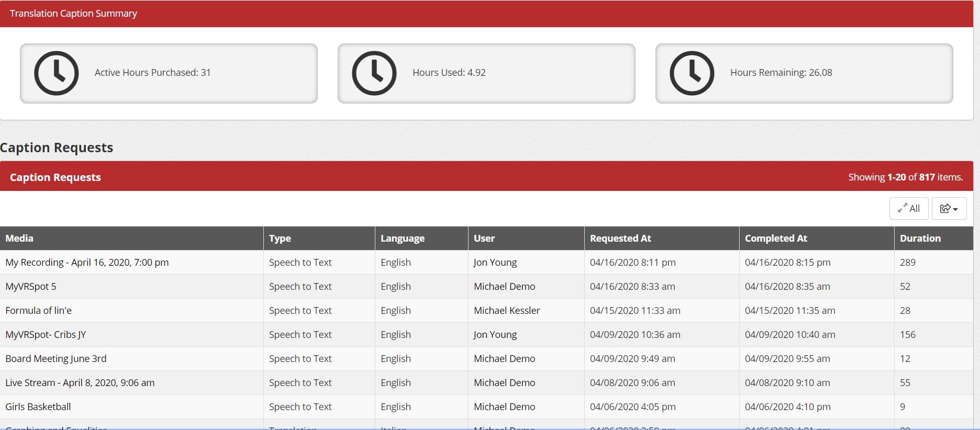The image size is (980, 430).
Task: Click the Hours Remaining: 26.08 card
Action: point(804,73)
